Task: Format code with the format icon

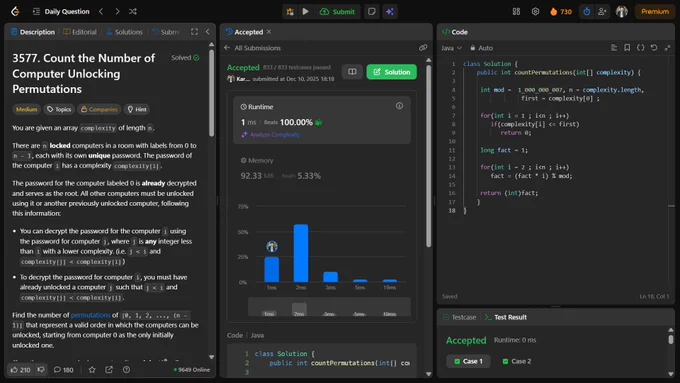Action: pos(614,48)
